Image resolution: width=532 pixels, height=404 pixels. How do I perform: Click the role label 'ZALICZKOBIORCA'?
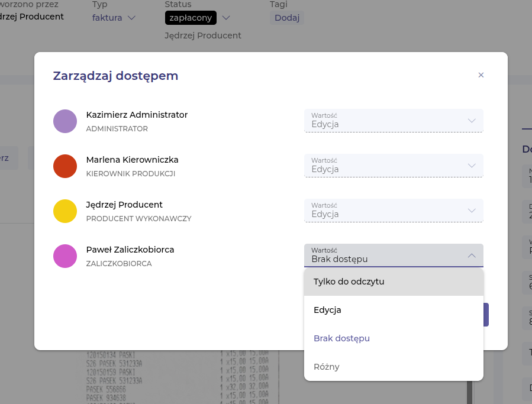point(119,264)
